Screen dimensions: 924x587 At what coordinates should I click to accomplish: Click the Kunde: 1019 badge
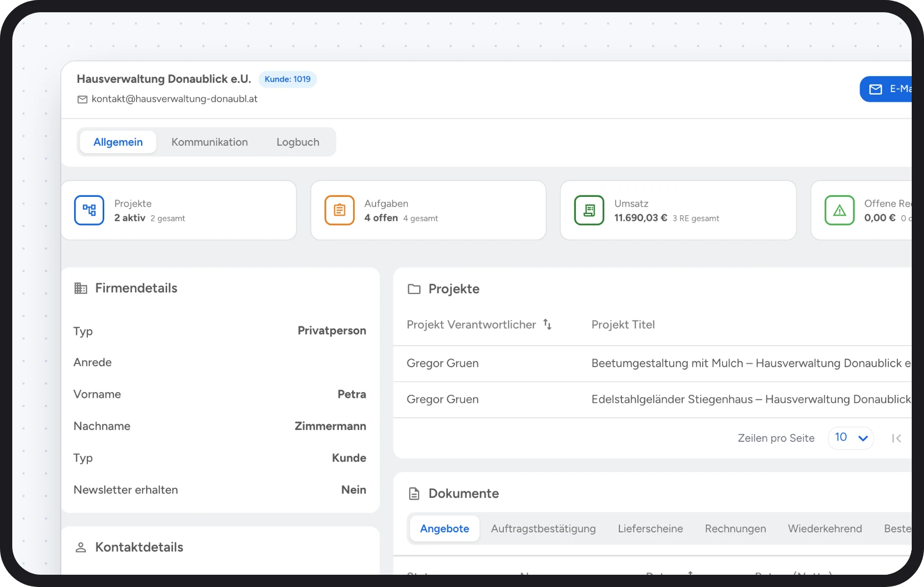click(288, 79)
